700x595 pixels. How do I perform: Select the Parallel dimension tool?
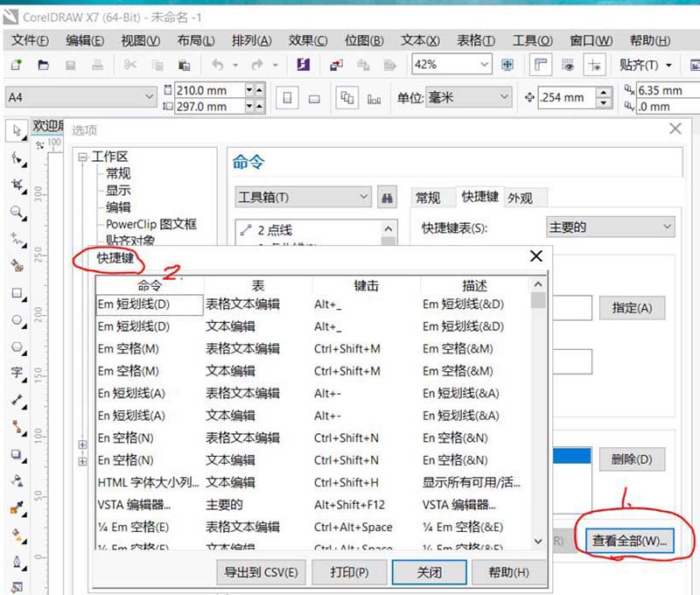tap(17, 400)
